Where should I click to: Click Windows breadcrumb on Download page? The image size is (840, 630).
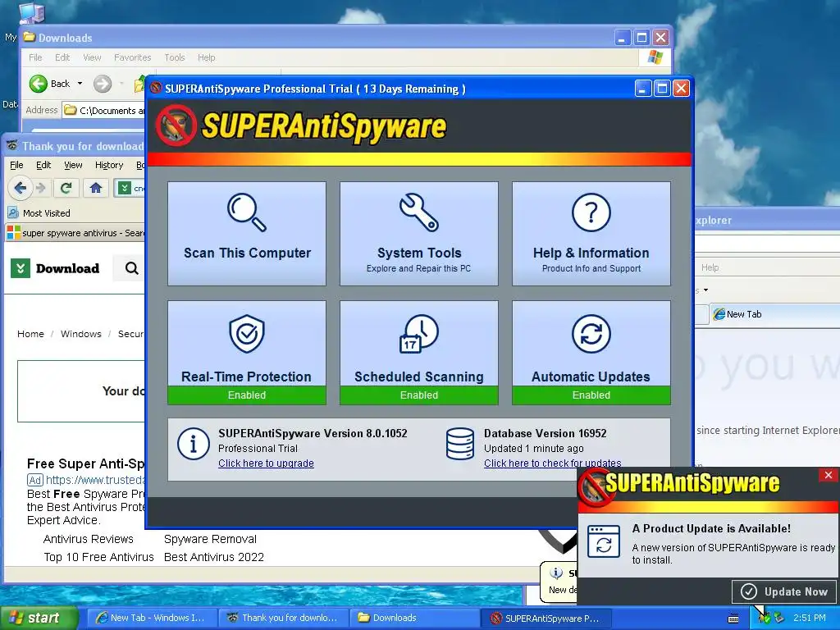[x=81, y=334]
